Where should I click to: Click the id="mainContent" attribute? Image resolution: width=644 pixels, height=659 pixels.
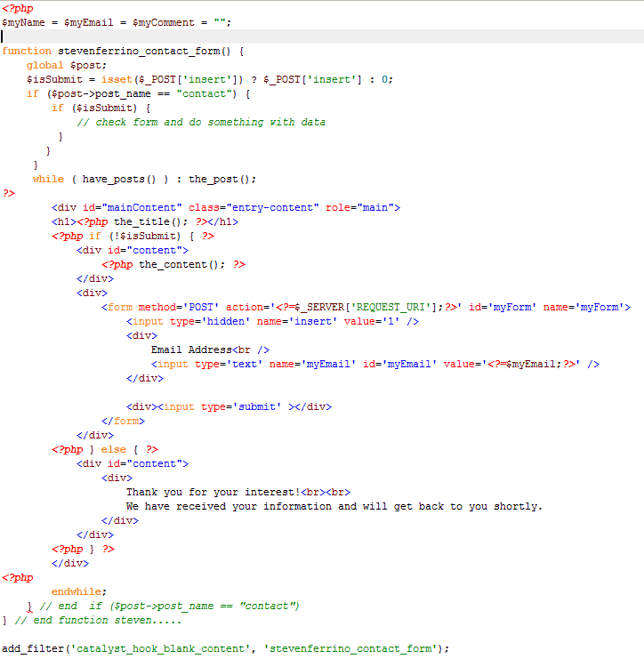(x=132, y=208)
